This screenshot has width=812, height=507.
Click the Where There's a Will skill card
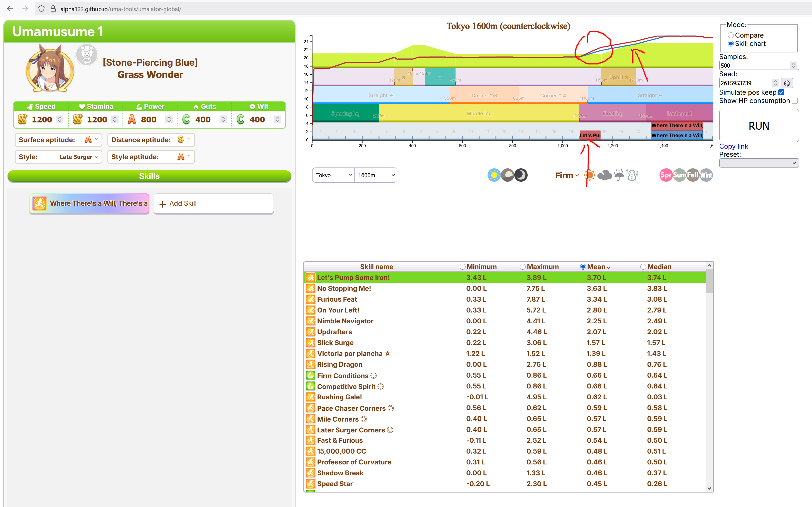pos(89,203)
